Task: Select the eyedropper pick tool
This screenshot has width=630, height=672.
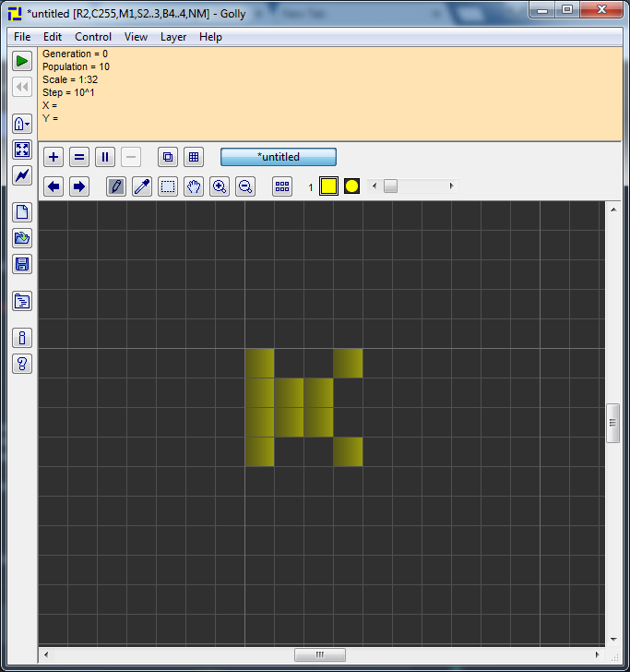Action: click(142, 186)
